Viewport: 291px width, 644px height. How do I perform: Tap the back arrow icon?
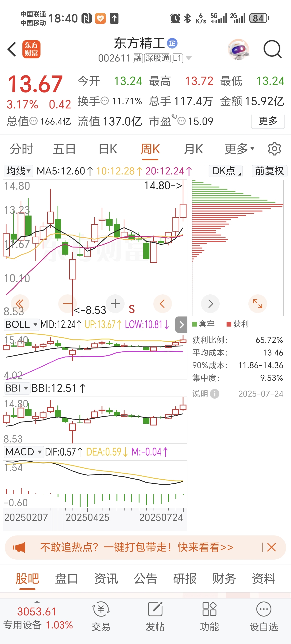click(x=12, y=49)
